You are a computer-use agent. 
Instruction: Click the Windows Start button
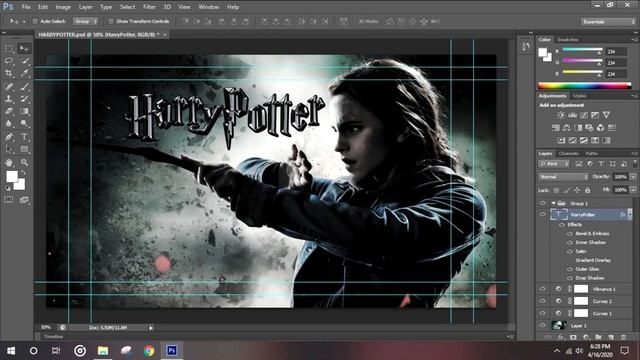pyautogui.click(x=11, y=350)
